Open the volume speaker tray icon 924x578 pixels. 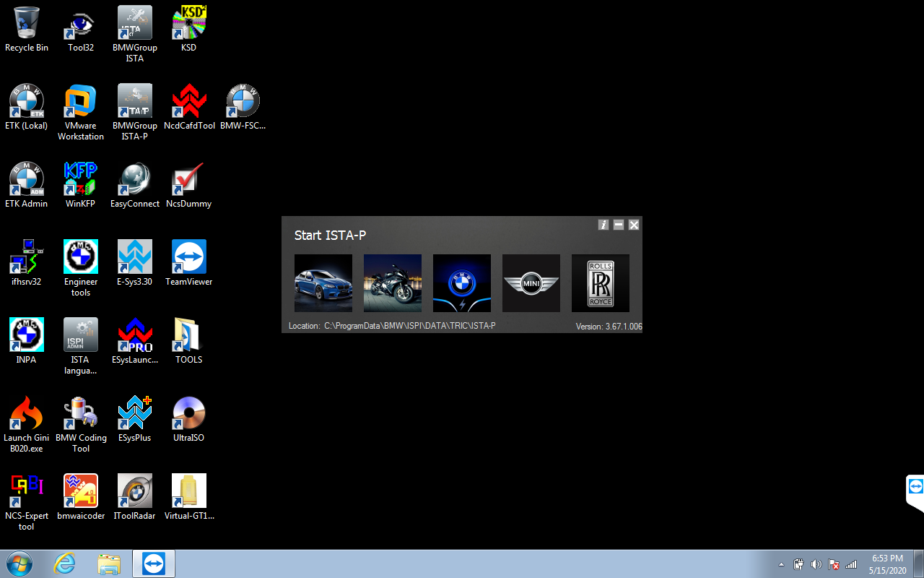coord(816,564)
